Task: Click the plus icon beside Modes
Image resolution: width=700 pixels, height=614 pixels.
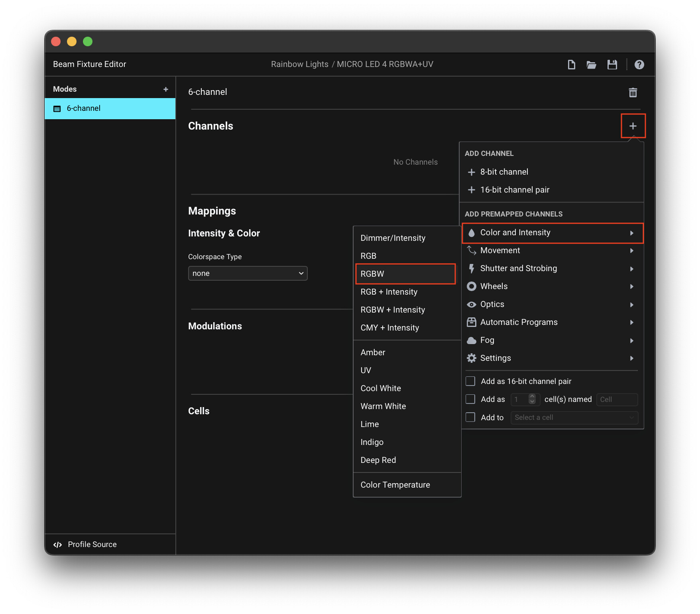Action: (166, 89)
